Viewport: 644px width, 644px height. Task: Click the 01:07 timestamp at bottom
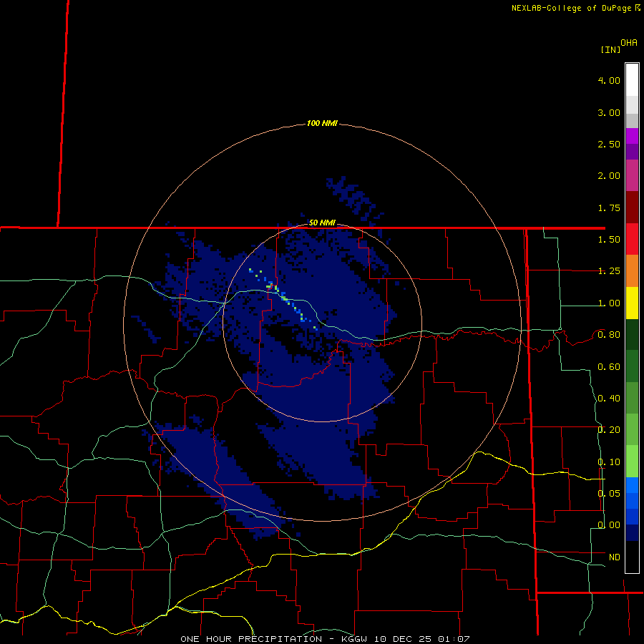tap(454, 639)
